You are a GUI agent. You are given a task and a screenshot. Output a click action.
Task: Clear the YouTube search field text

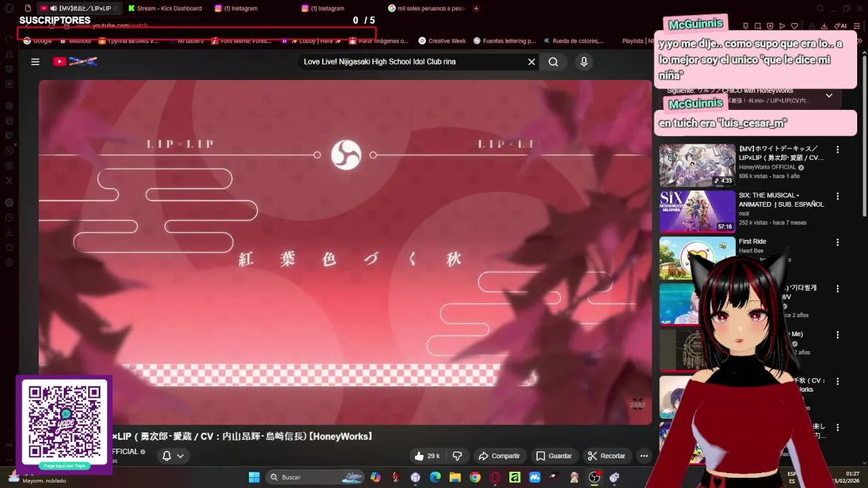532,62
